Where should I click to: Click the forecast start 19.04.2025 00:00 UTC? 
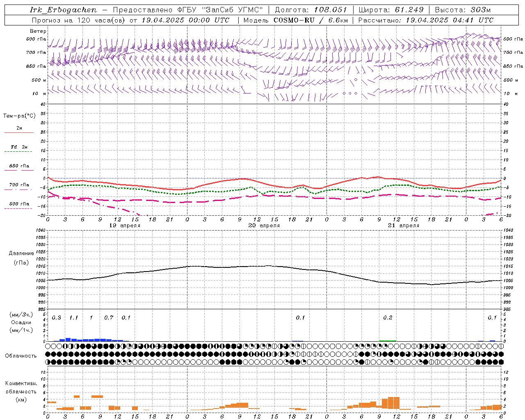tap(185, 20)
